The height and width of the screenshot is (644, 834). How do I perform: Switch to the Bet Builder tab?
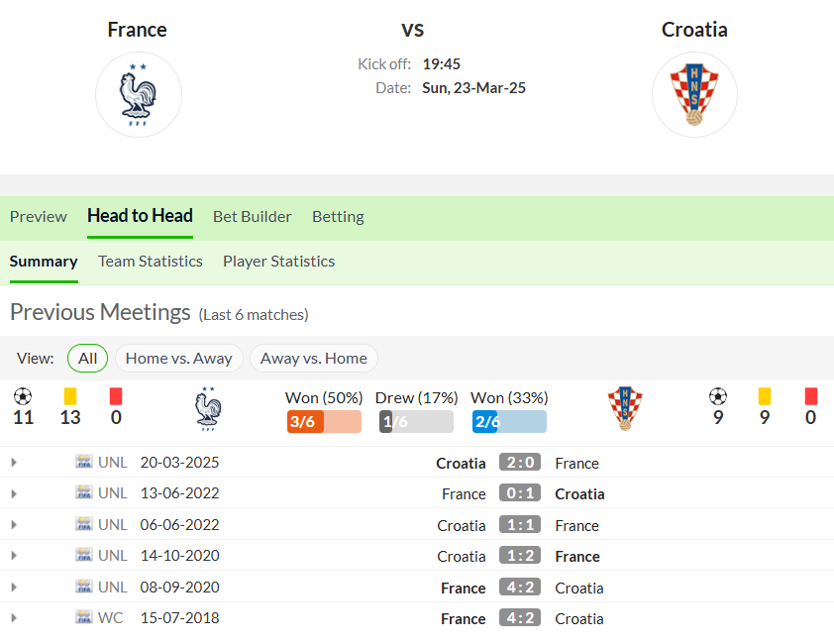tap(253, 217)
